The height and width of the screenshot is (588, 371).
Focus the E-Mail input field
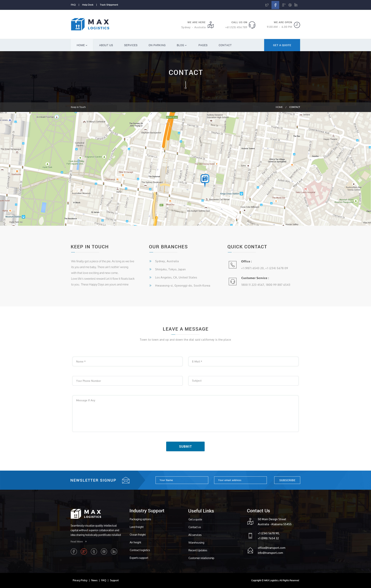[243, 361]
